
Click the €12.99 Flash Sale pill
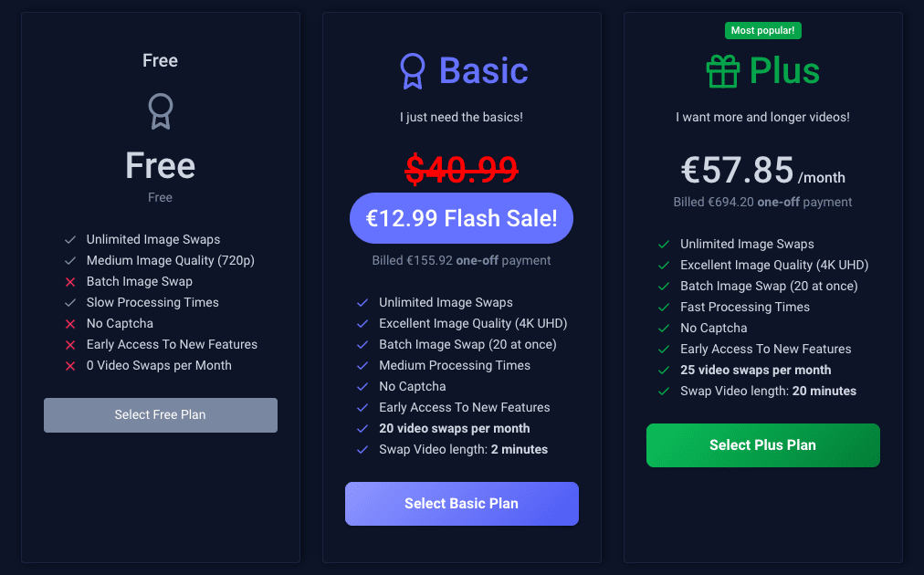pyautogui.click(x=461, y=218)
